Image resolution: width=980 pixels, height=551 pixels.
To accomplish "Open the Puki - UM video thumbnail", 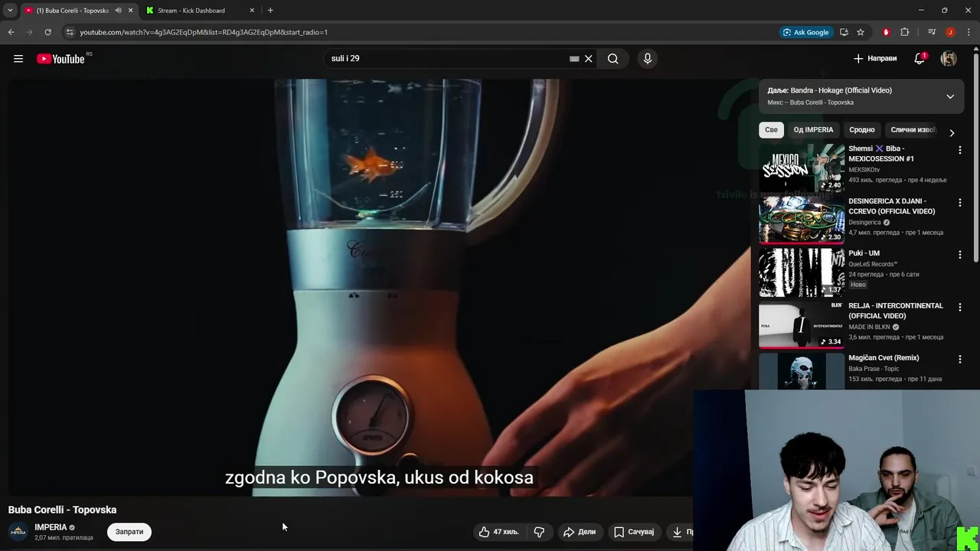I will tap(802, 272).
